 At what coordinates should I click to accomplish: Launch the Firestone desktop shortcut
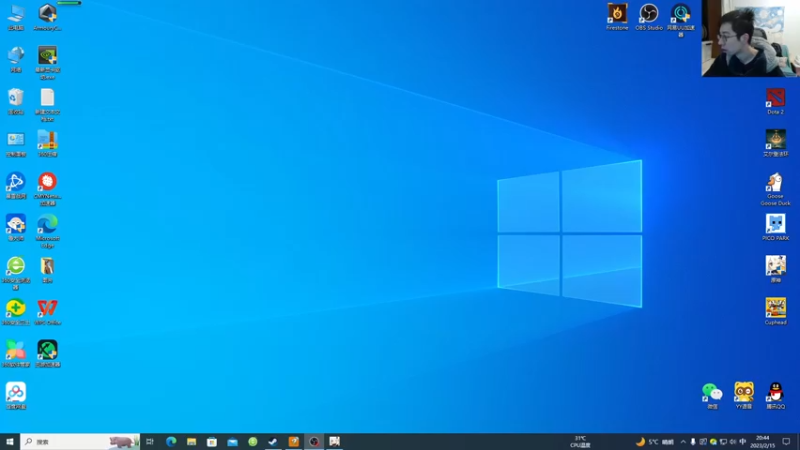(617, 17)
